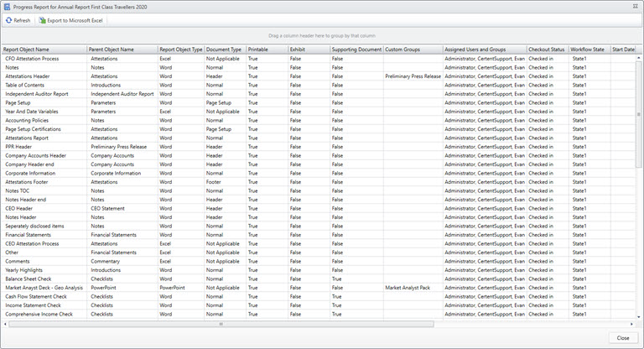Click the report window icon in title bar
Viewport: 644px width, 349px height.
(7, 7)
